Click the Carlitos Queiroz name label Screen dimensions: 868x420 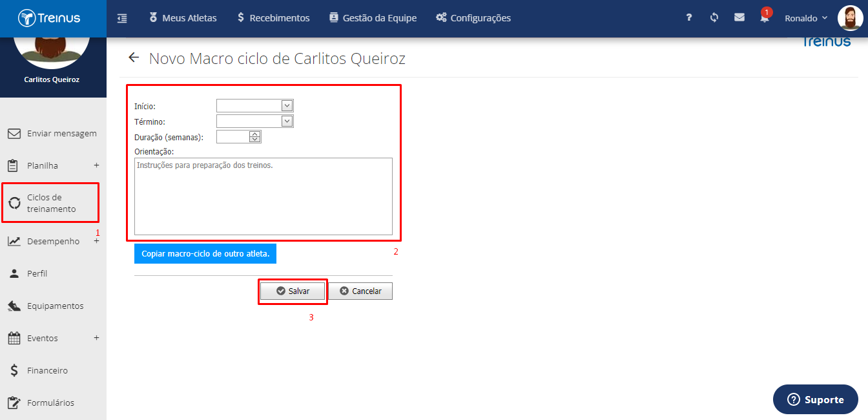52,79
